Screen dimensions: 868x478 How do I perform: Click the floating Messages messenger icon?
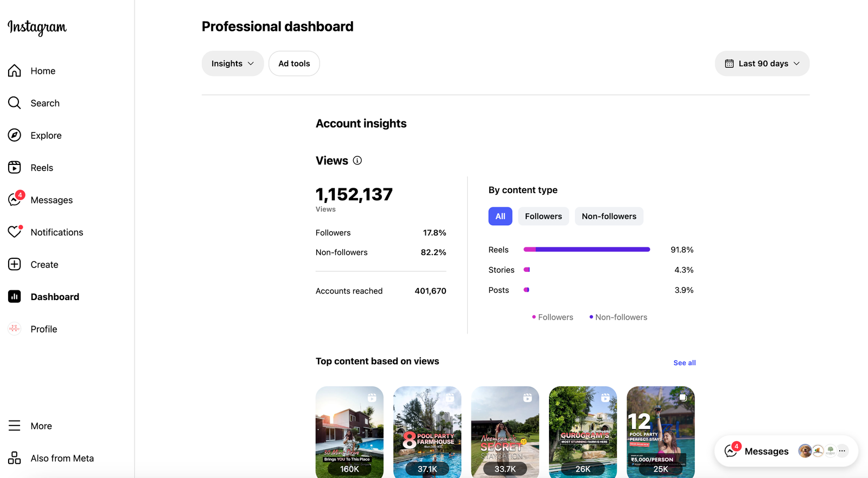pyautogui.click(x=731, y=450)
